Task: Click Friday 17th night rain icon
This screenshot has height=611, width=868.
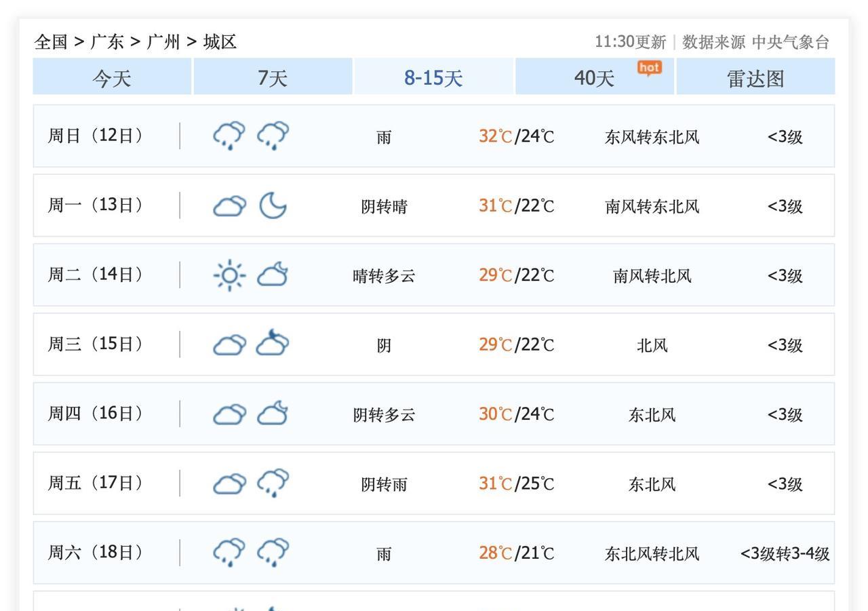Action: pos(273,484)
